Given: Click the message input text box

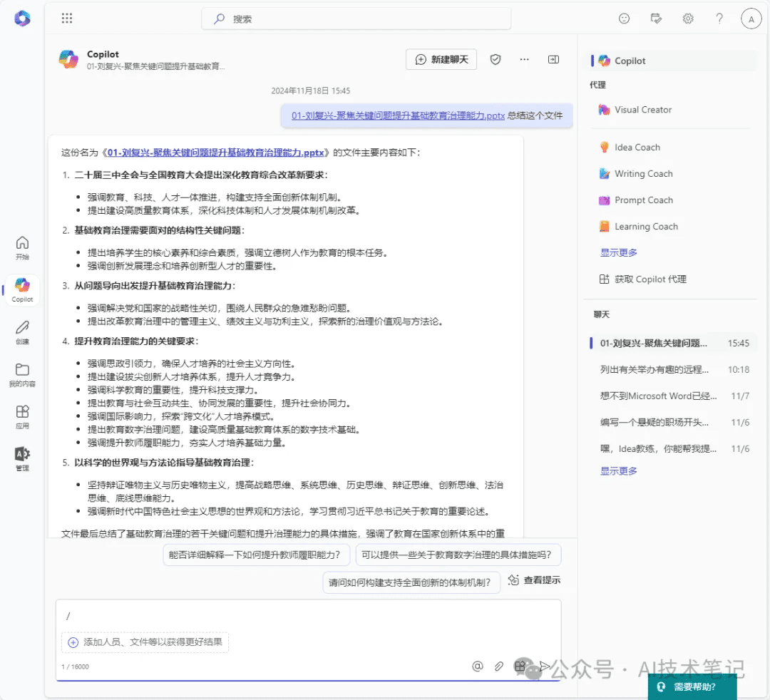Looking at the screenshot, I should tap(307, 616).
